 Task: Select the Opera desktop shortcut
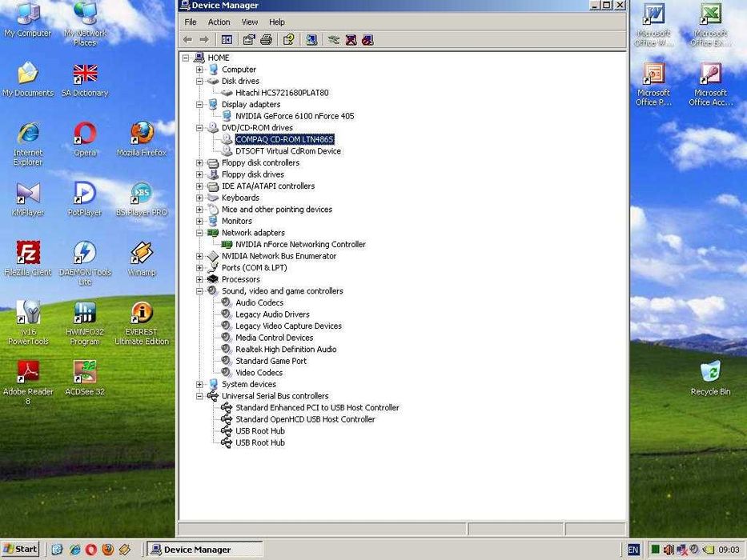point(85,139)
